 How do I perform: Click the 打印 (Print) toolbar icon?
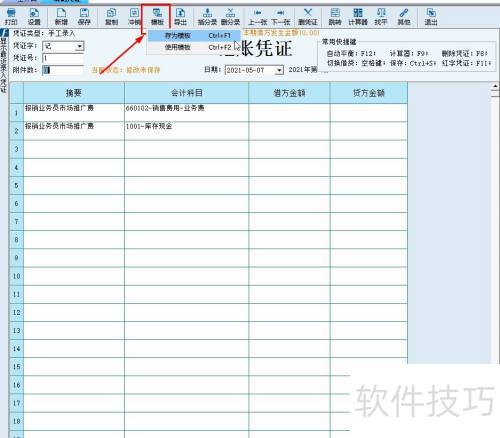click(x=11, y=17)
